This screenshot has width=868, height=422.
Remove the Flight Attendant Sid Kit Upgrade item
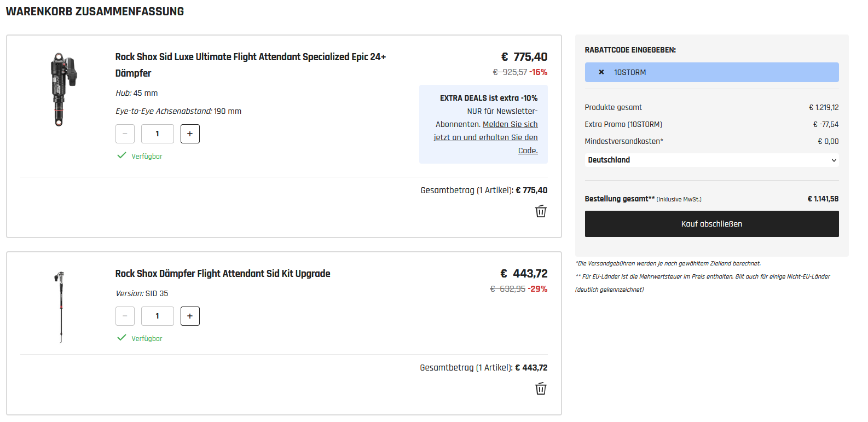tap(541, 389)
